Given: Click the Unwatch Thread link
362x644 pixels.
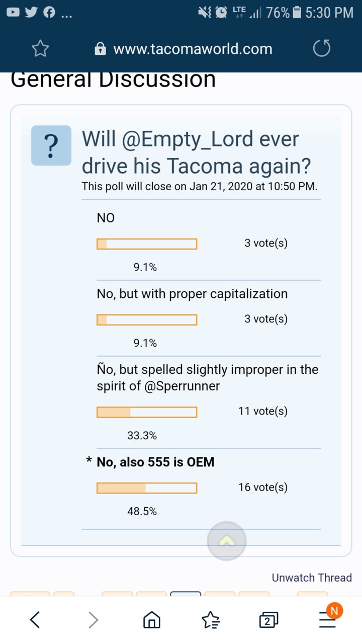Looking at the screenshot, I should (x=312, y=578).
